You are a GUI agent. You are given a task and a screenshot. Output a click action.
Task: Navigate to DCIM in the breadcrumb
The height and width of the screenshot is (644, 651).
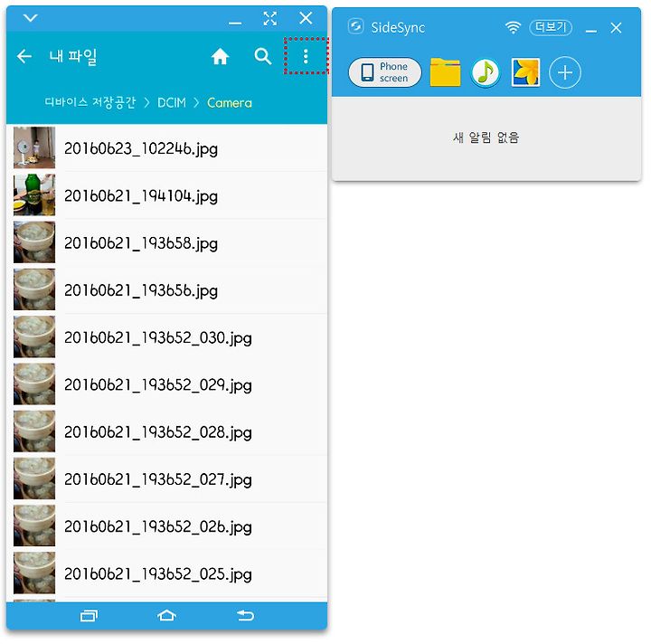coord(172,102)
